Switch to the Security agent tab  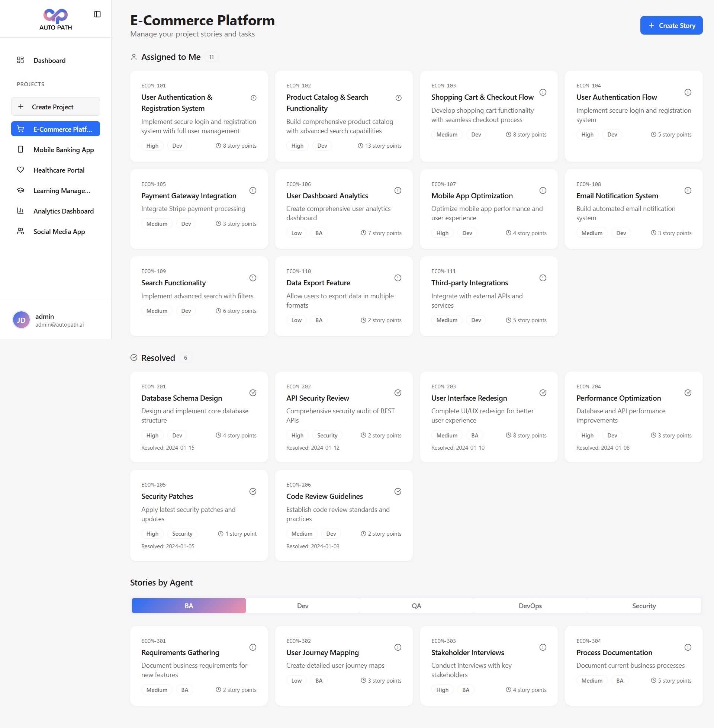coord(643,605)
